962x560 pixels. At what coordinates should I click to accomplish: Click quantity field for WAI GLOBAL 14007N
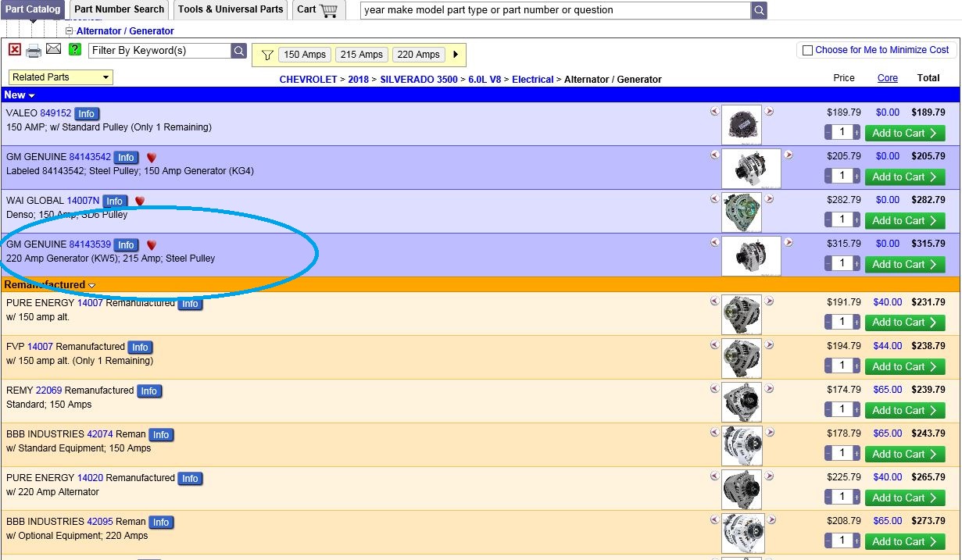[842, 220]
